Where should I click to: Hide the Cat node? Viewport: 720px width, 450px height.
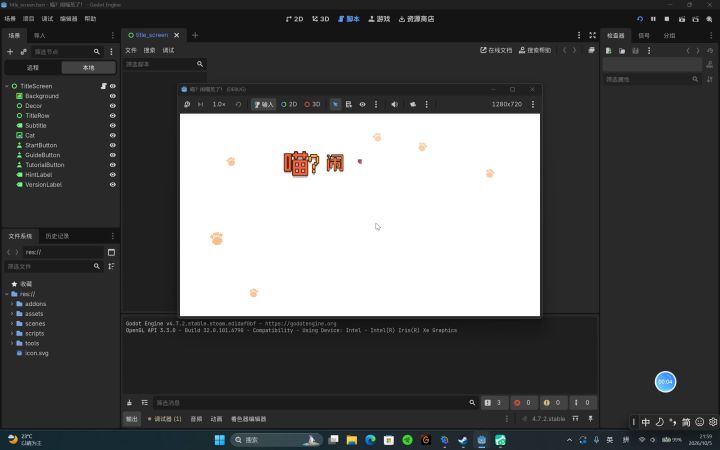112,135
